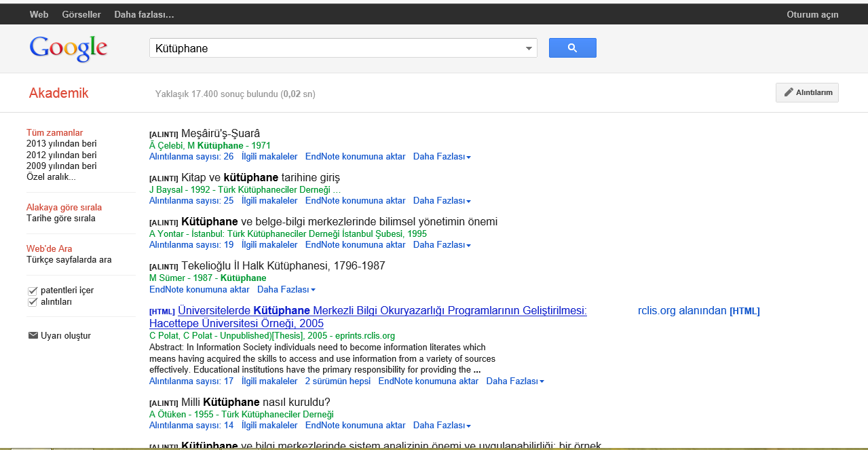Open 'İlgili makaleler' for the Hacettepe Üniversitesi result
868x450 pixels.
coord(269,381)
